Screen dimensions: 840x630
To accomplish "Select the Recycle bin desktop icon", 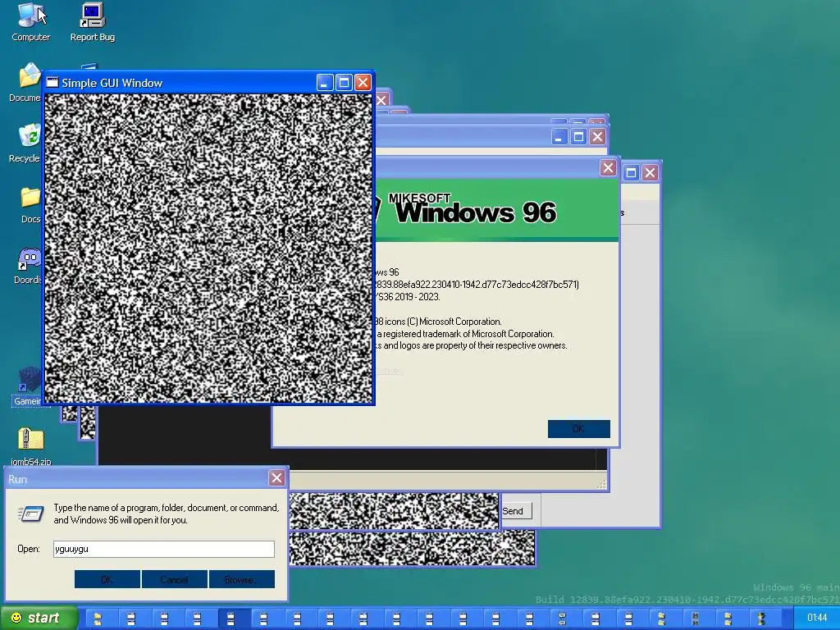I will 25,143.
